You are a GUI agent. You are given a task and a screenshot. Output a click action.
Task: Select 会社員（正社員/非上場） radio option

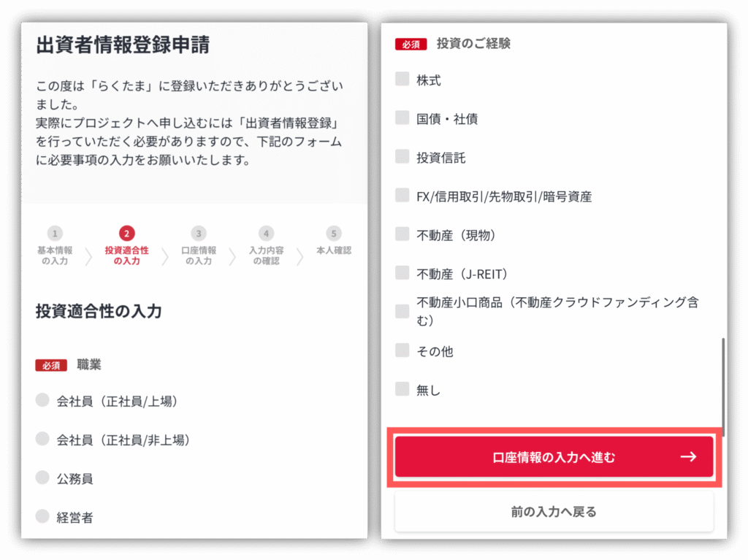point(42,438)
